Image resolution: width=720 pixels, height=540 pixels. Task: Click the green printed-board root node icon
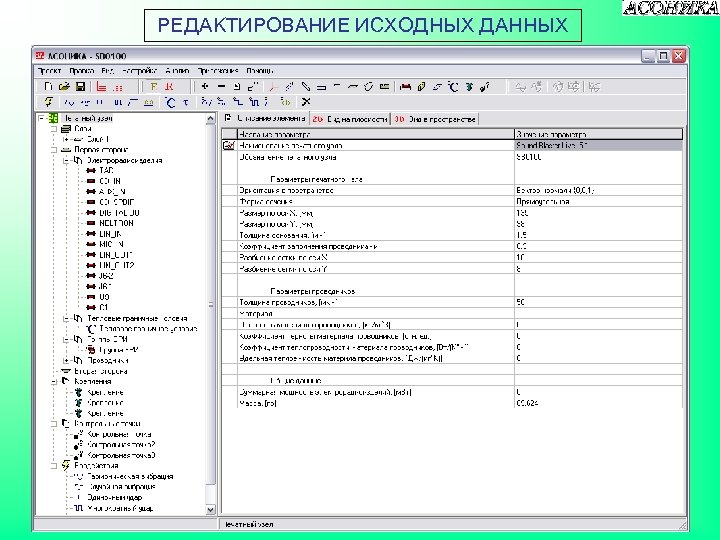(53, 118)
